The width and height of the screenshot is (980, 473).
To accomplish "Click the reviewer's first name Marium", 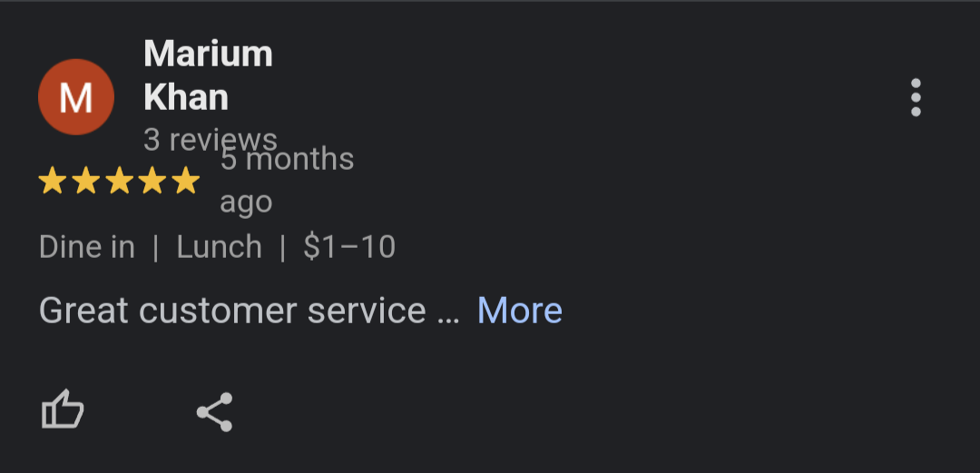I will point(208,54).
